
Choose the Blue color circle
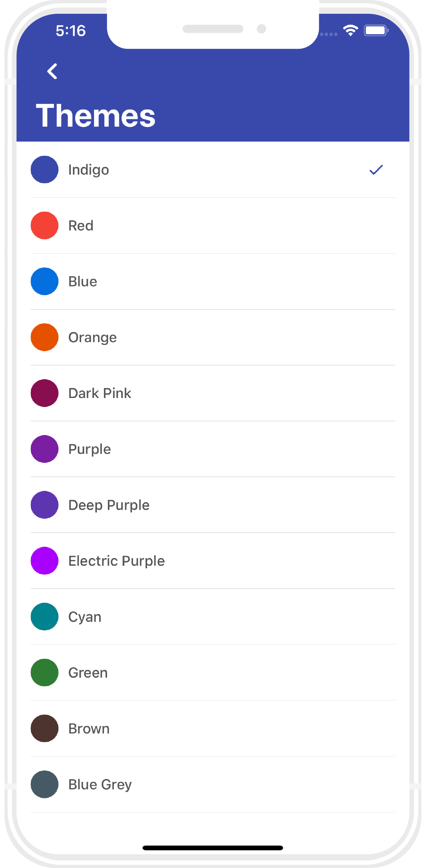pyautogui.click(x=44, y=282)
